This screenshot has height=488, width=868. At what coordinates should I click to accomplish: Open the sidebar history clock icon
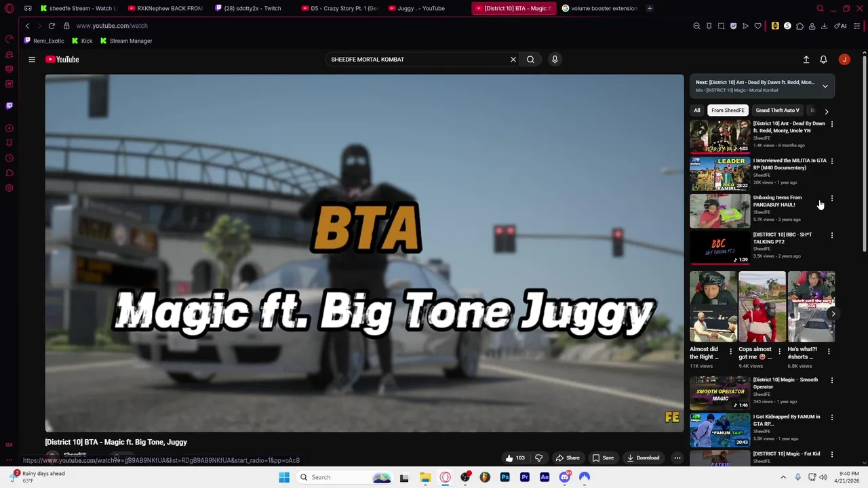[9, 158]
